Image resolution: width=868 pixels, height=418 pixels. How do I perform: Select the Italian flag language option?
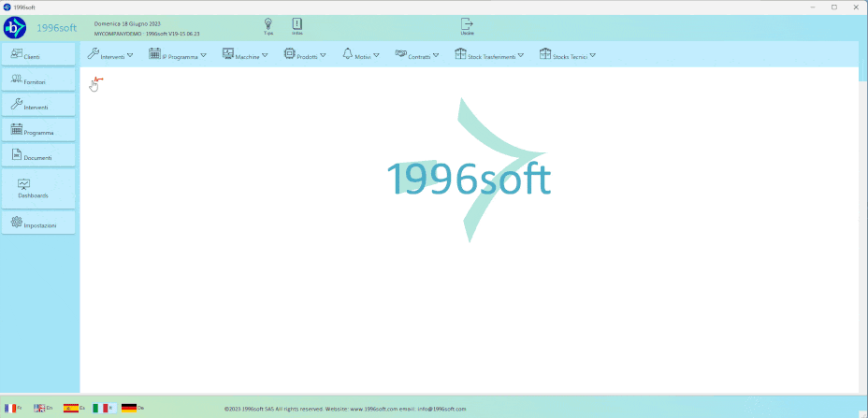pos(100,408)
